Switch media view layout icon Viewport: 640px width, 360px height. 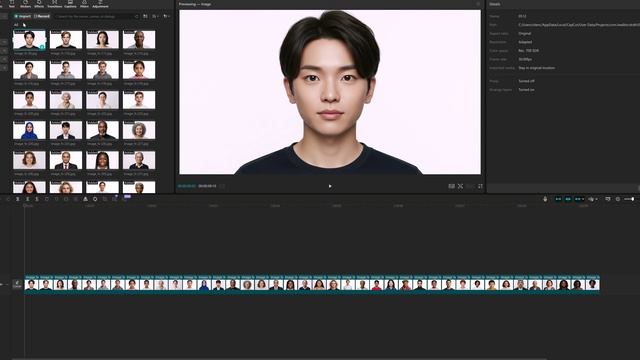[145, 16]
